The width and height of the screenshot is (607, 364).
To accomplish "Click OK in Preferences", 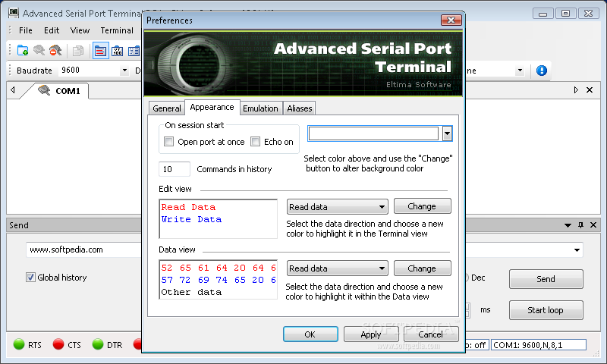I will (x=310, y=334).
